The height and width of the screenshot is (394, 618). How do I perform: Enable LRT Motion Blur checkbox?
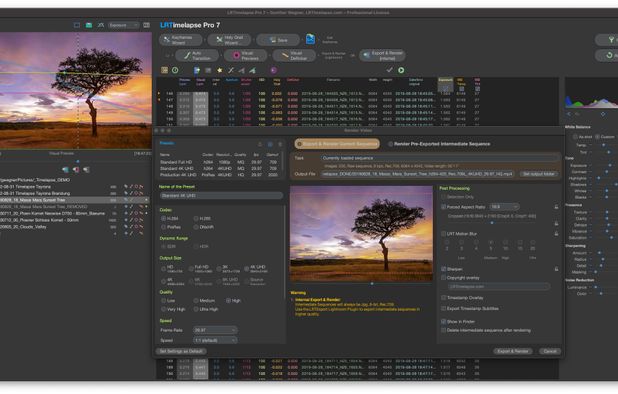coord(443,234)
